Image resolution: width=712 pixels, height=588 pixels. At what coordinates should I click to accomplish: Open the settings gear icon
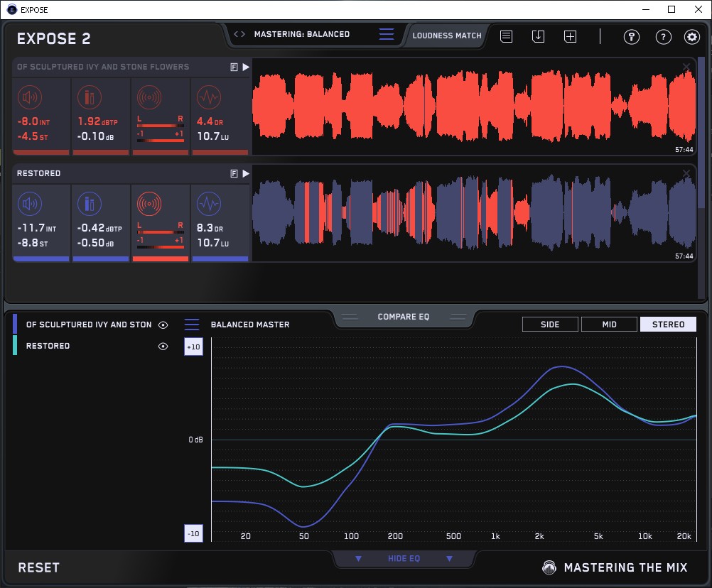692,37
